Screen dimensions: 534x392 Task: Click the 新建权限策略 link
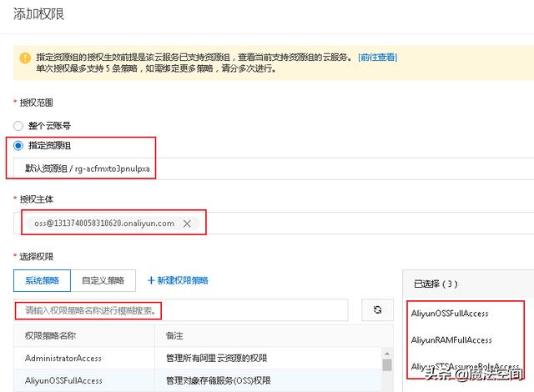point(183,281)
